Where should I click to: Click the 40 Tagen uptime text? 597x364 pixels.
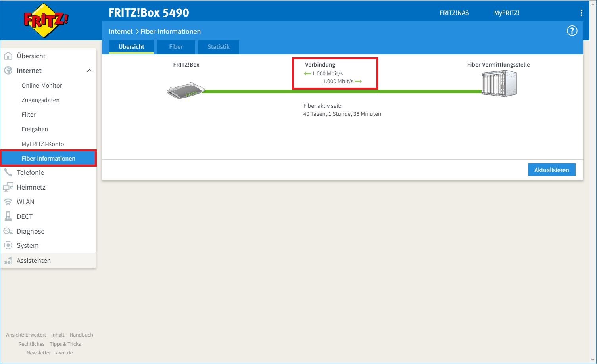point(342,114)
